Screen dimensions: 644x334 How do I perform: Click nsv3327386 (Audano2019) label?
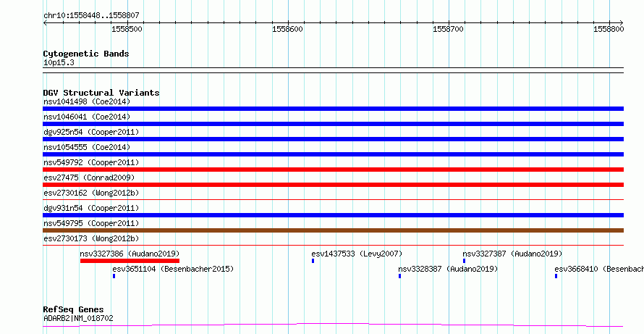tap(130, 254)
